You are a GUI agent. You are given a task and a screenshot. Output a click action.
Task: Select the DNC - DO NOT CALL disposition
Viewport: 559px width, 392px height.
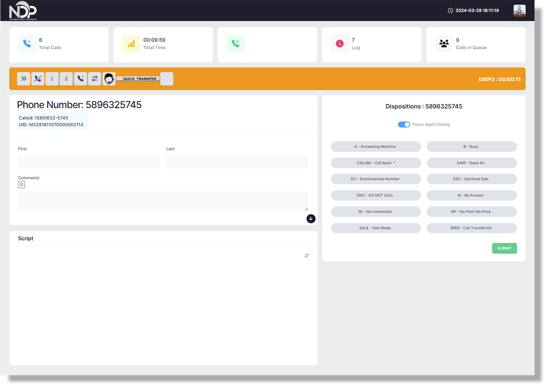[x=376, y=195]
